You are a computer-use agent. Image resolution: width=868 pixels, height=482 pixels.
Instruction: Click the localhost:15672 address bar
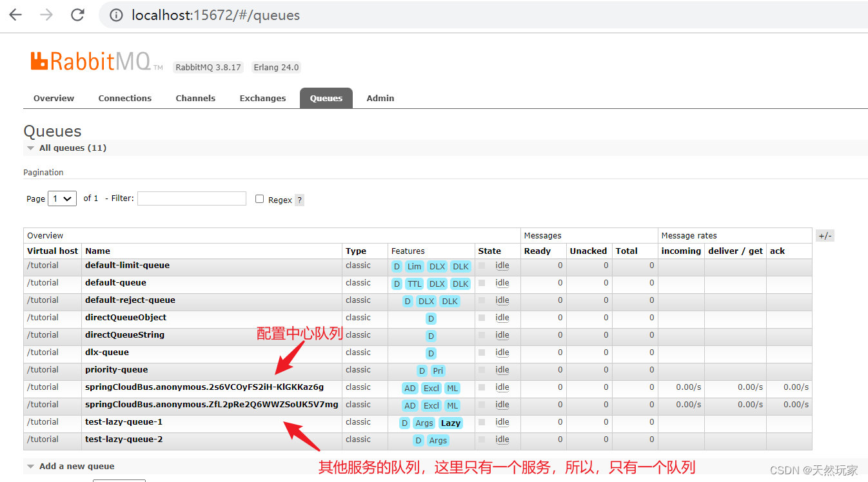tap(484, 15)
